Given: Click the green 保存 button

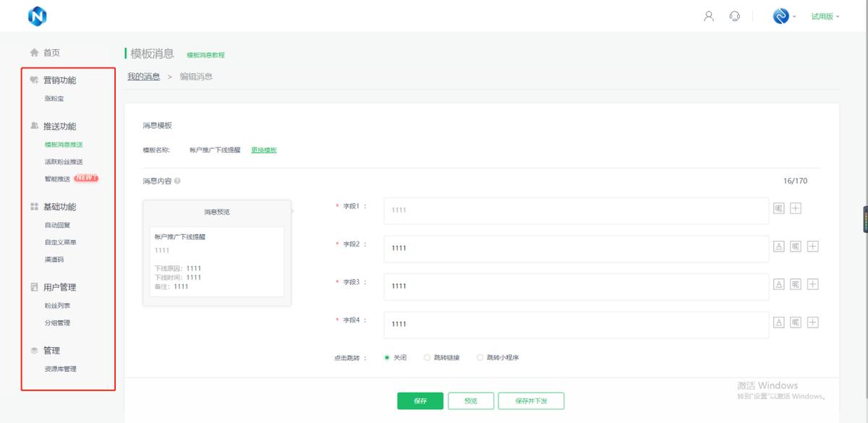Looking at the screenshot, I should coord(420,401).
